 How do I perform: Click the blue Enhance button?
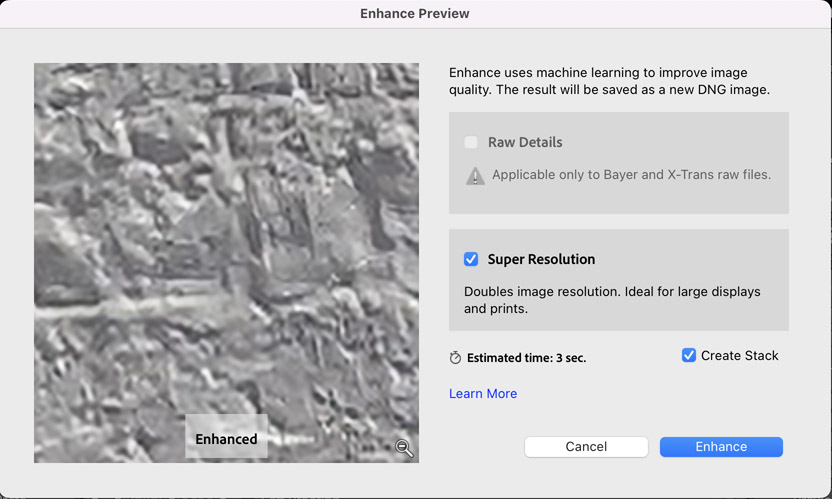(x=721, y=446)
